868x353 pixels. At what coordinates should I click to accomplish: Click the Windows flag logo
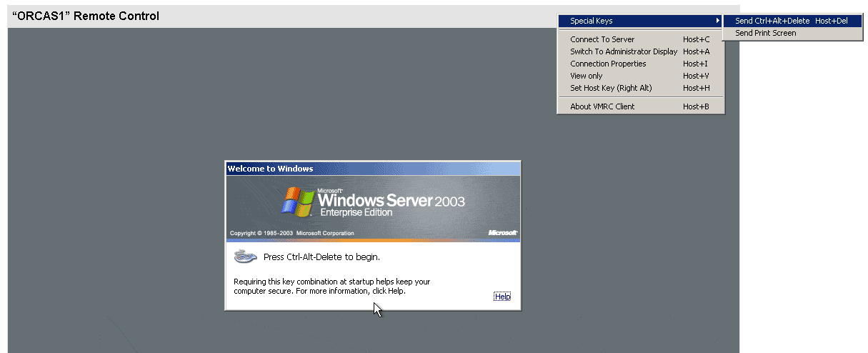point(299,201)
